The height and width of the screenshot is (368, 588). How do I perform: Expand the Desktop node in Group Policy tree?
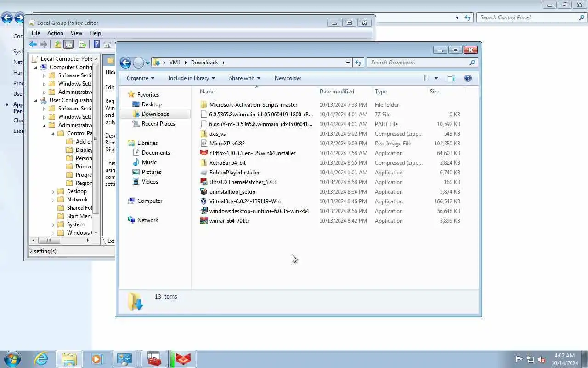53,191
